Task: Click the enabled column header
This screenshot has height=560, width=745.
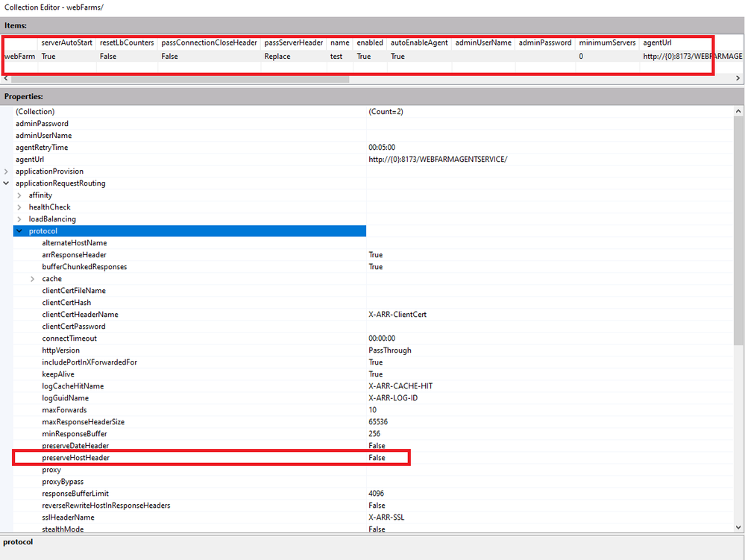Action: [370, 43]
